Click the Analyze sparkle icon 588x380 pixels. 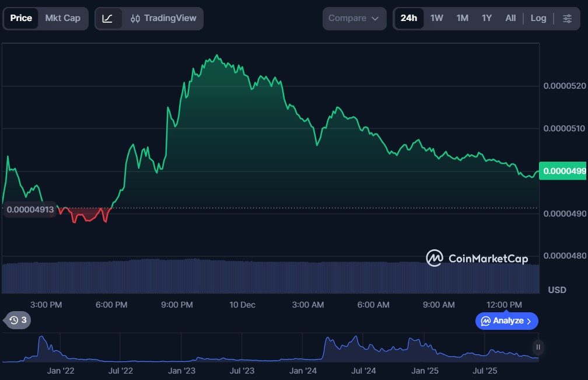485,321
